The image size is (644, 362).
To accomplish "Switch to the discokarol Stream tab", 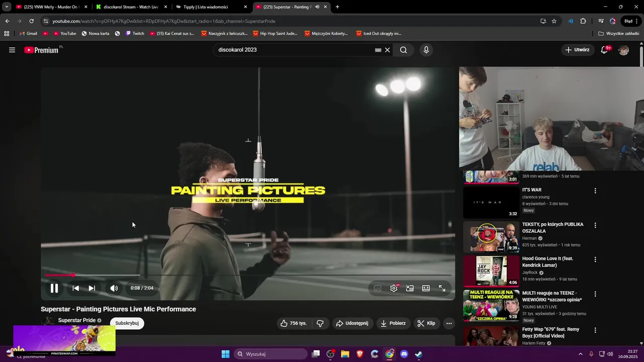I will [x=131, y=7].
